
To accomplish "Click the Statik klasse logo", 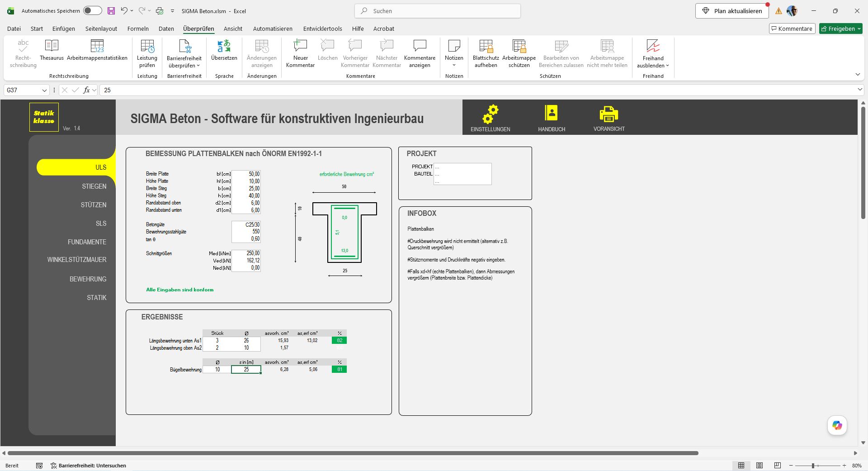I will tap(44, 117).
